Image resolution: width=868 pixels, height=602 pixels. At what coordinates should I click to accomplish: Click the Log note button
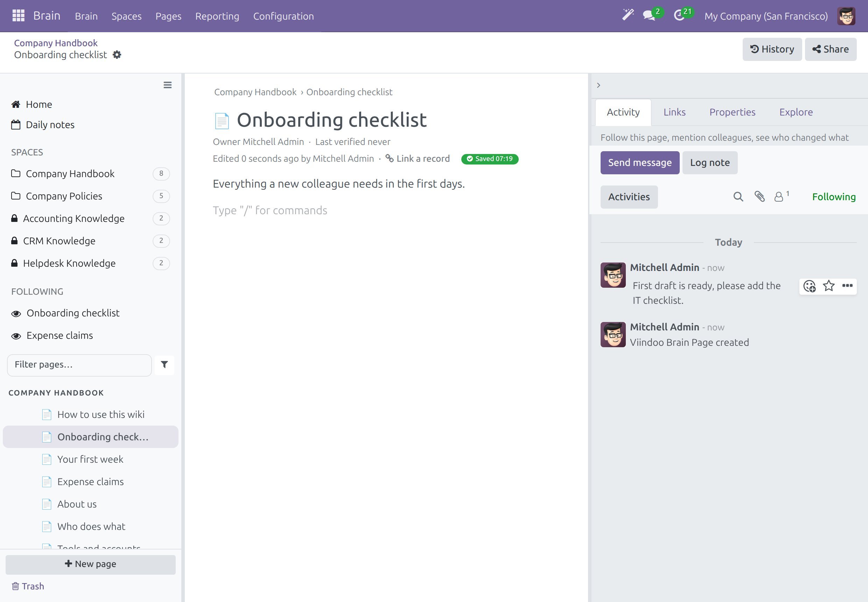pos(709,162)
